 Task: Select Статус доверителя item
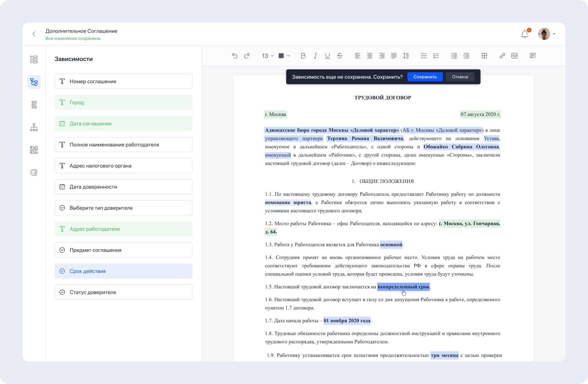tap(124, 292)
